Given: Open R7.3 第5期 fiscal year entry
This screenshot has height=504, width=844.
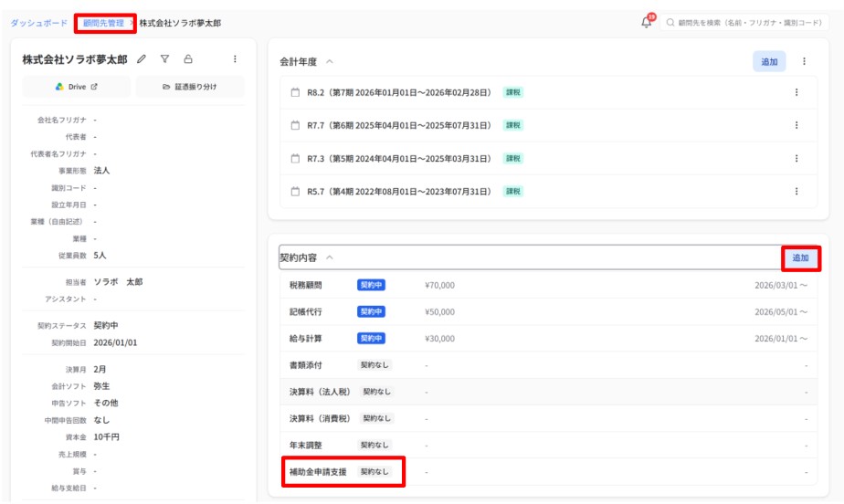Looking at the screenshot, I should click(x=399, y=159).
